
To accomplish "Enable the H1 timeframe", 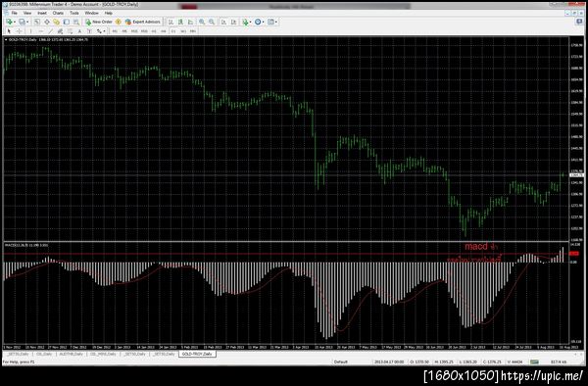I will point(154,31).
